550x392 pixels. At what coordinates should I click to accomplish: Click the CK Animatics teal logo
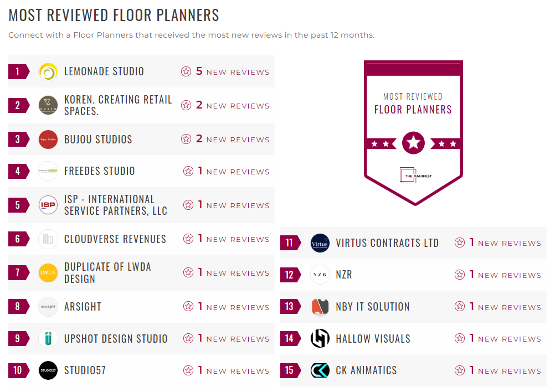point(320,370)
